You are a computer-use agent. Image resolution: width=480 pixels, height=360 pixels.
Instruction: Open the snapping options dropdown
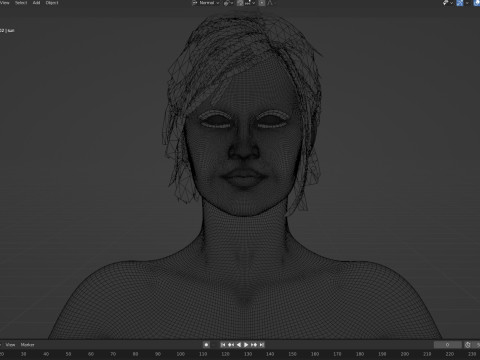250,3
